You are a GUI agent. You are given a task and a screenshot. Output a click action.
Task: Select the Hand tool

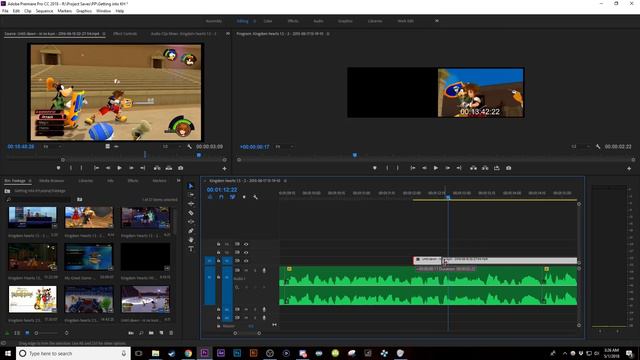191,240
